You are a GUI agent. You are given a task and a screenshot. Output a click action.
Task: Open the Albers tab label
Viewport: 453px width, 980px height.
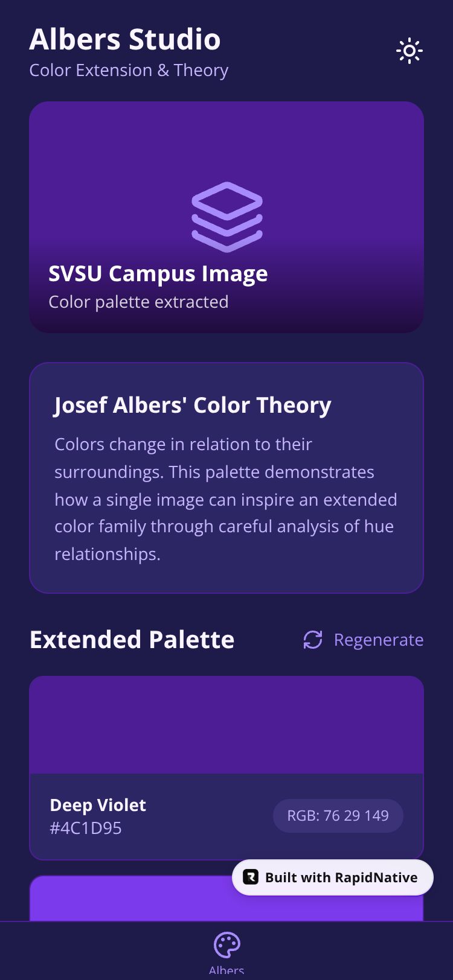click(226, 970)
